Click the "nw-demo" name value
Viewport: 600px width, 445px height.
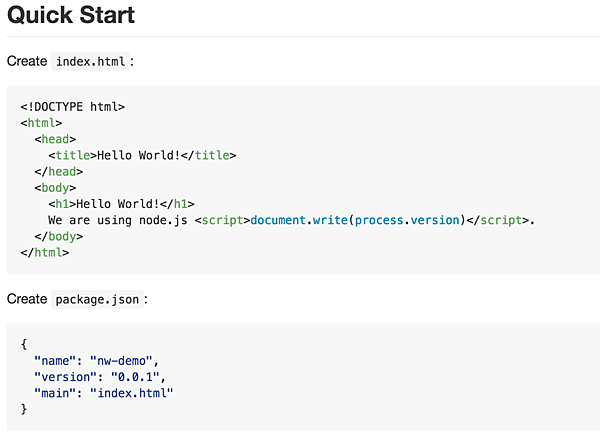(x=125, y=360)
